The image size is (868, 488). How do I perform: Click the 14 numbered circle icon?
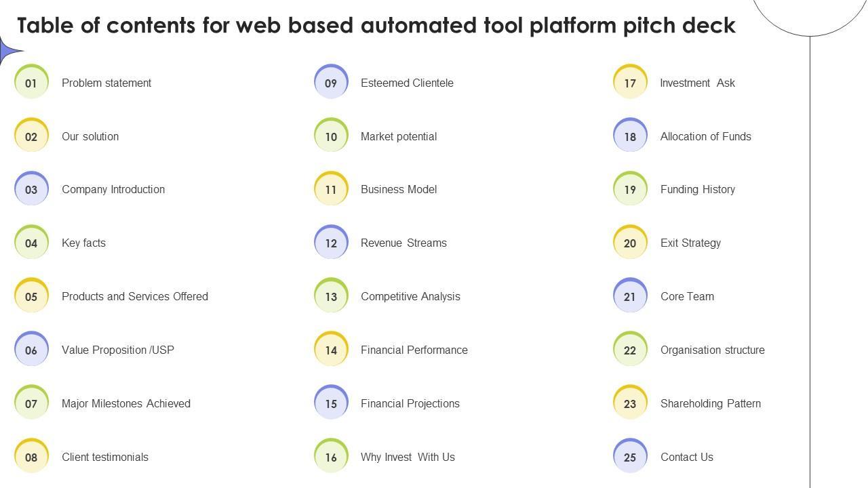point(331,350)
